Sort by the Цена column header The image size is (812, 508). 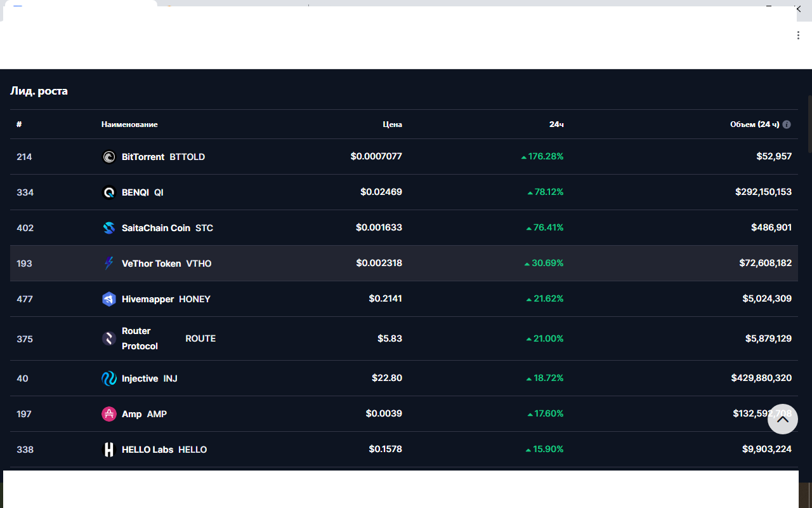click(x=393, y=124)
